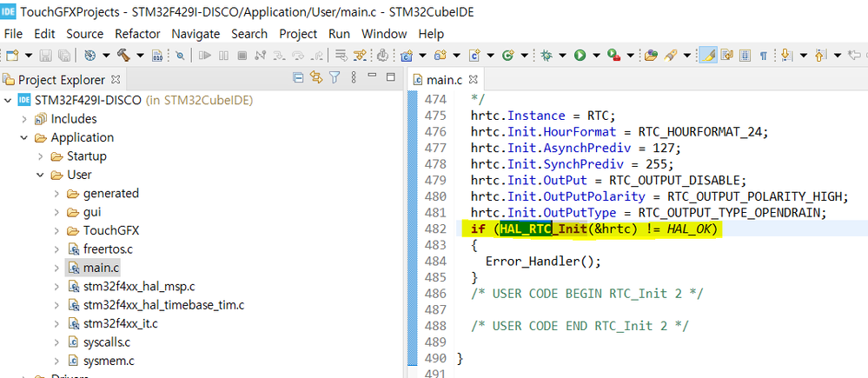This screenshot has height=378, width=868.
Task: Open the New wizard dropdown arrow
Action: [x=28, y=56]
